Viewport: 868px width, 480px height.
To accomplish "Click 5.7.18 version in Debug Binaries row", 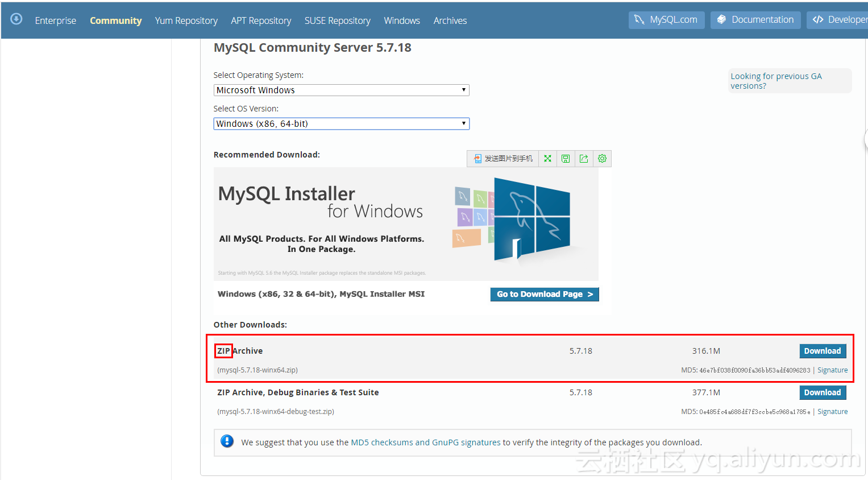I will (581, 392).
